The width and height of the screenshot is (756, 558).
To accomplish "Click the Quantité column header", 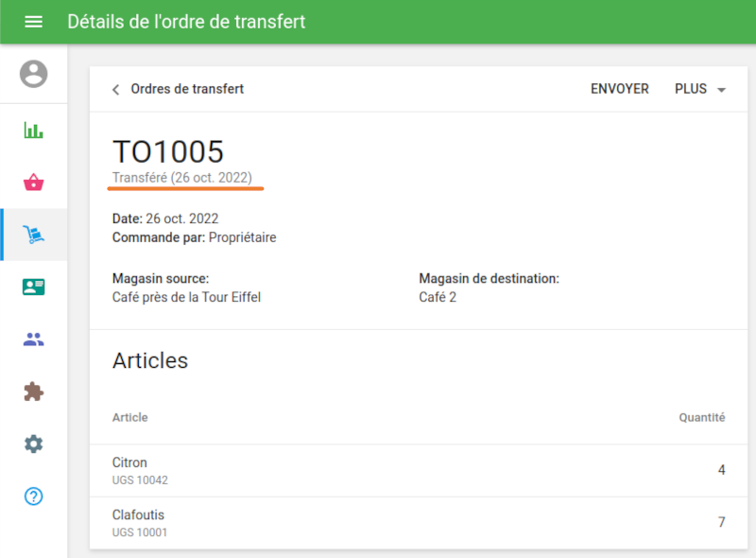I will coord(702,417).
